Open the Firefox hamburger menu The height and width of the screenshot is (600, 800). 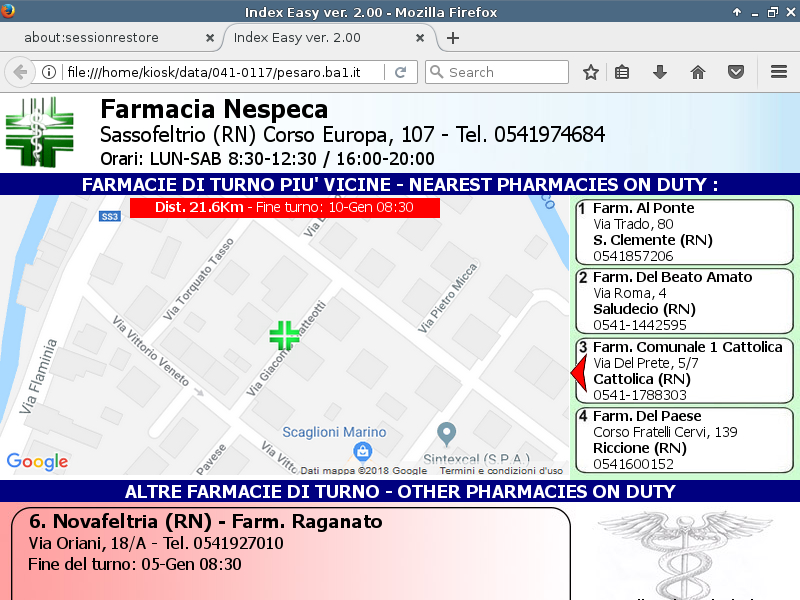click(x=779, y=72)
